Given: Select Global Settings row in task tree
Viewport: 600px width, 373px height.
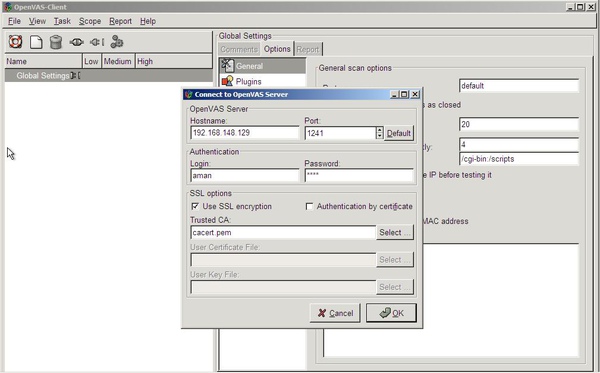Looking at the screenshot, I should [108, 76].
